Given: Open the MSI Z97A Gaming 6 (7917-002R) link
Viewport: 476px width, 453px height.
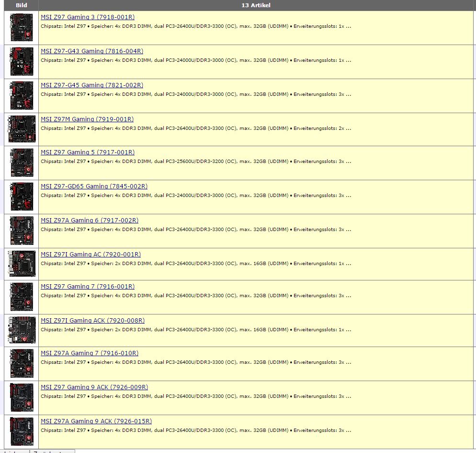Looking at the screenshot, I should point(90,221).
